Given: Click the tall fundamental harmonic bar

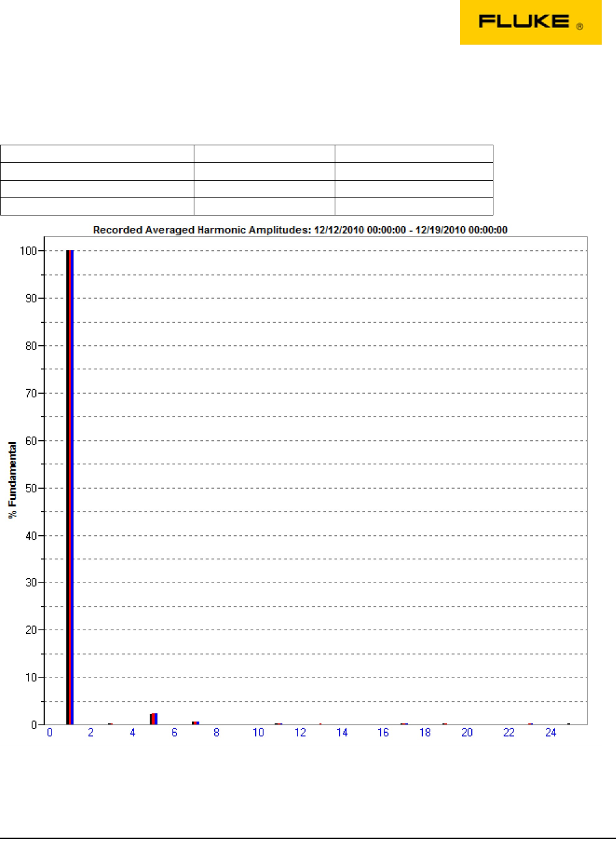Looking at the screenshot, I should click(x=70, y=487).
